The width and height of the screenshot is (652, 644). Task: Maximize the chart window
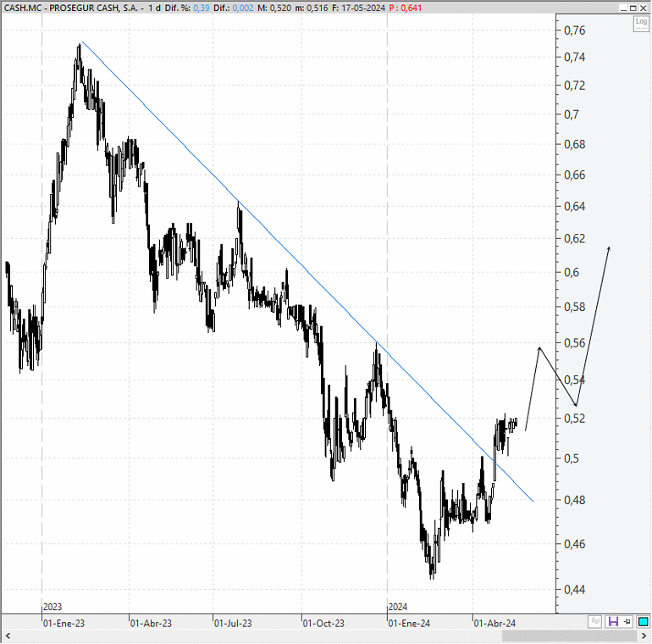[x=633, y=8]
